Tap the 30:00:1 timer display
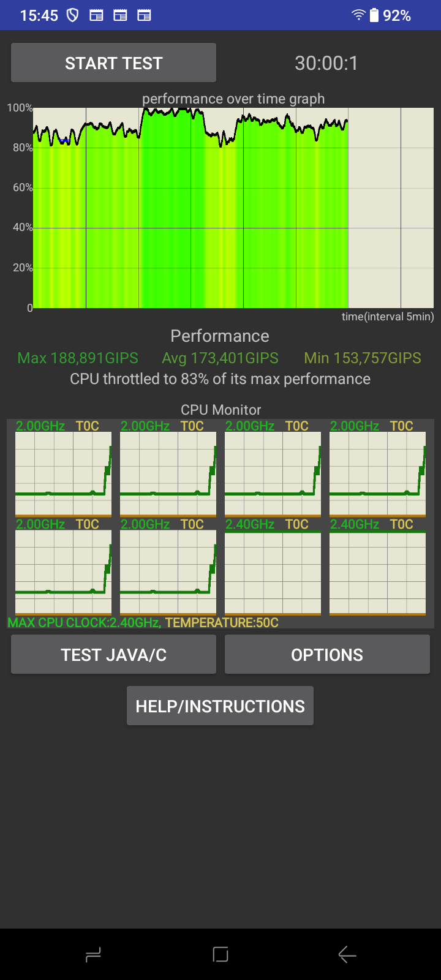The width and height of the screenshot is (441, 980). (x=326, y=63)
